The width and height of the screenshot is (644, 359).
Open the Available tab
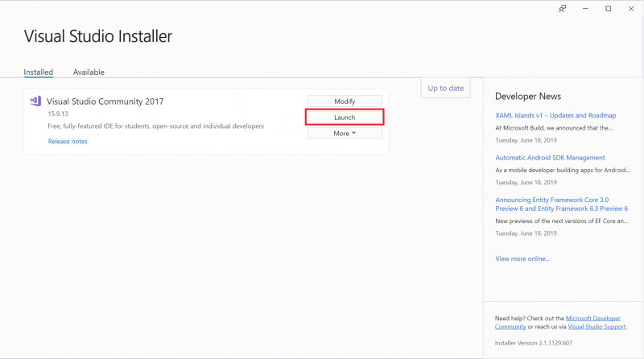pos(89,72)
